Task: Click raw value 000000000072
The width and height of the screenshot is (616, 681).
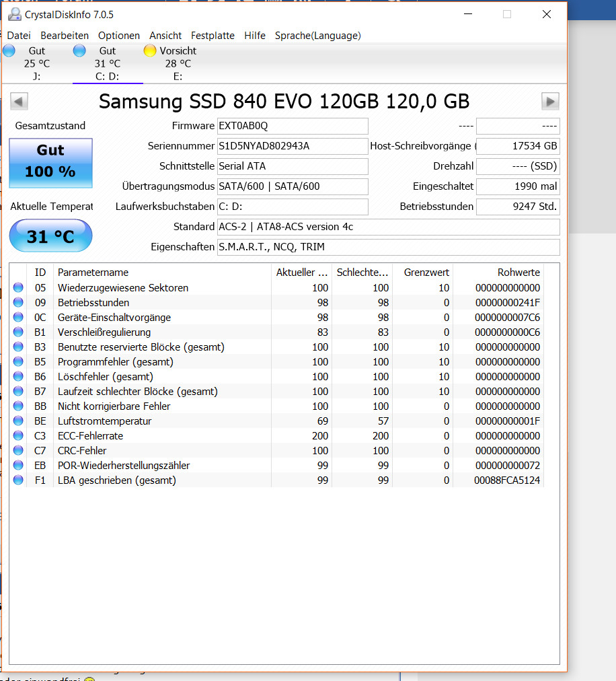Action: (x=508, y=466)
